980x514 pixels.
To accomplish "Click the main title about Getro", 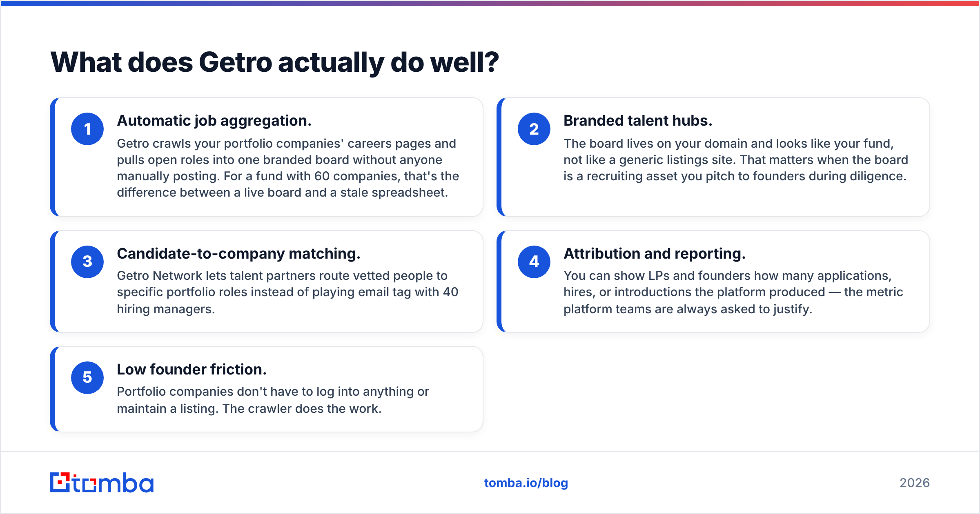I will [x=274, y=62].
